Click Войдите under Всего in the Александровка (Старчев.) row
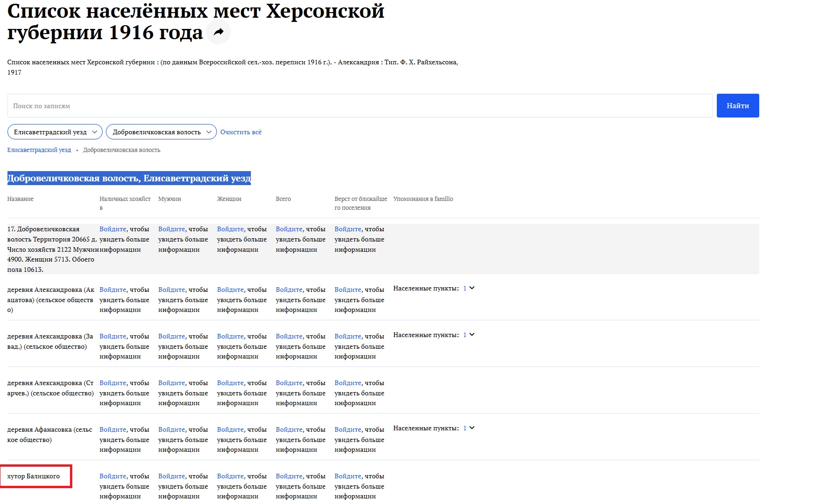 coord(289,383)
